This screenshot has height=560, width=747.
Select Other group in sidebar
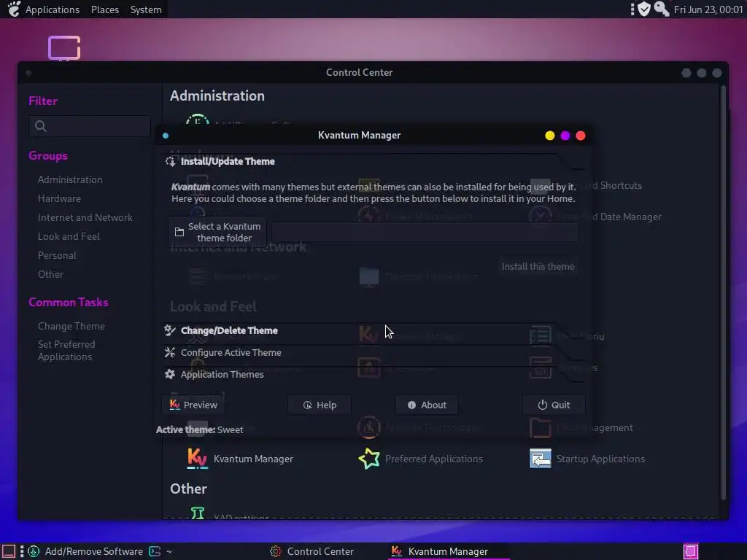[x=50, y=275]
